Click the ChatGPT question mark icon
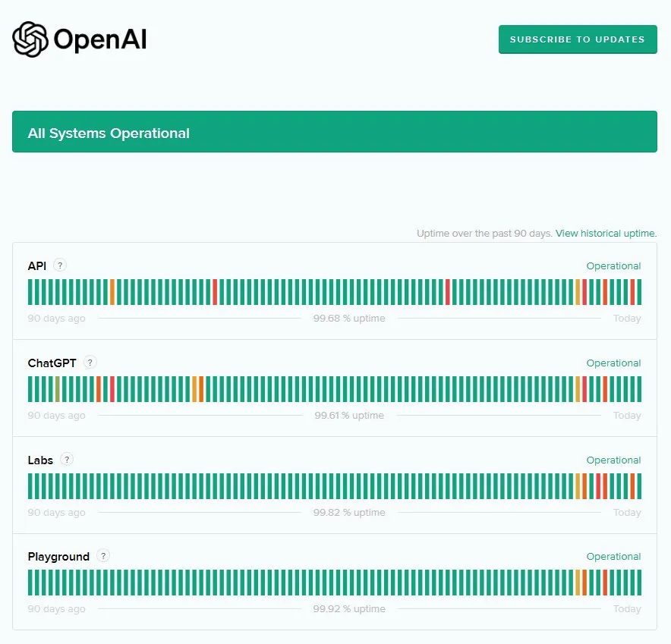This screenshot has height=644, width=671. [x=90, y=363]
